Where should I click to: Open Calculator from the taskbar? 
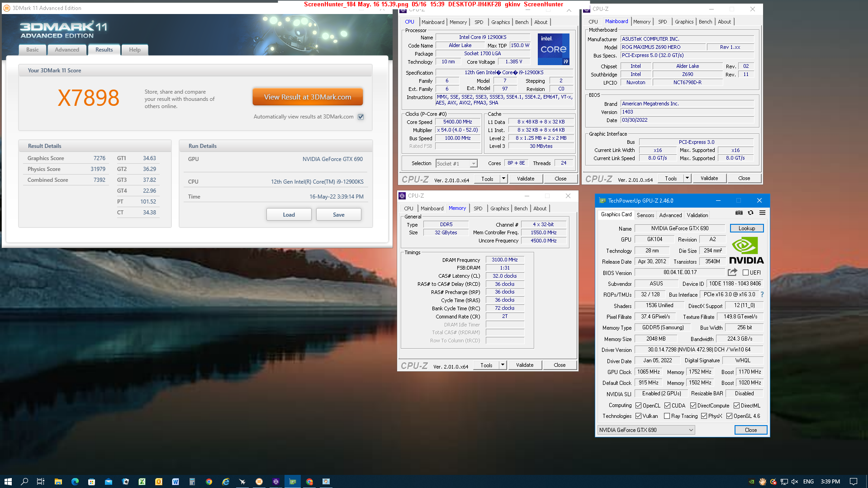tap(192, 481)
